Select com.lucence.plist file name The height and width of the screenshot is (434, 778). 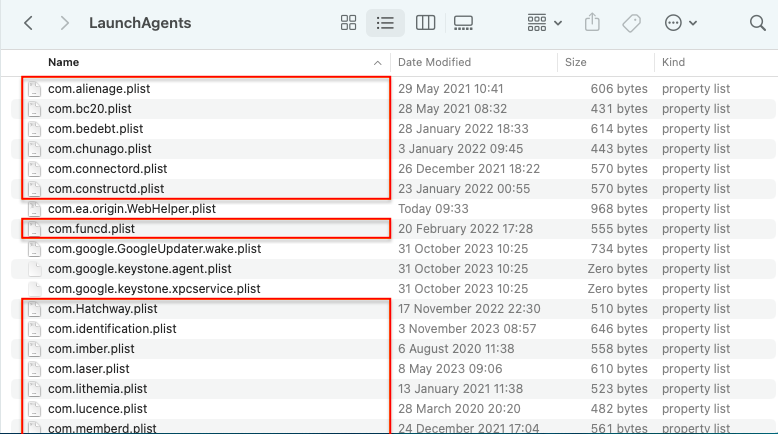98,409
